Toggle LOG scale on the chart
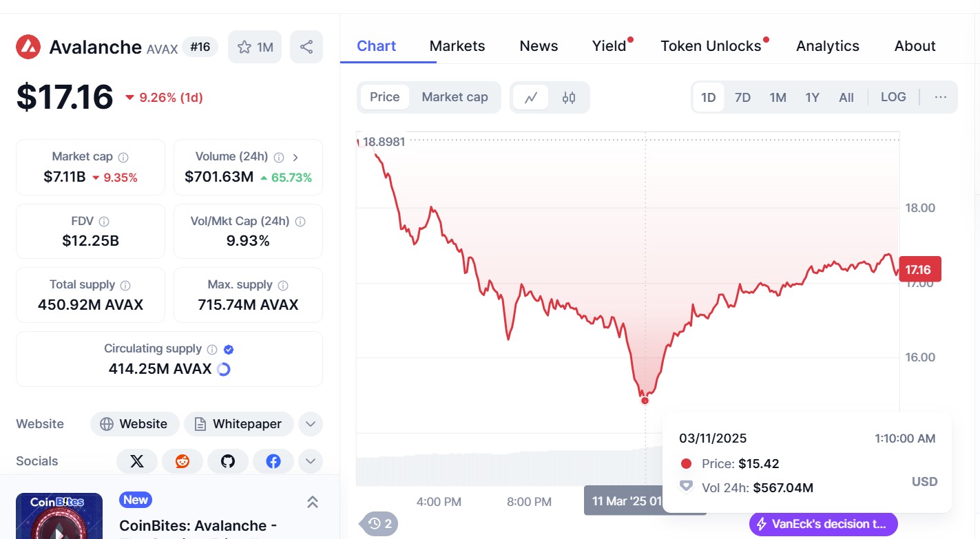Screen dimensions: 980x539 tap(893, 97)
